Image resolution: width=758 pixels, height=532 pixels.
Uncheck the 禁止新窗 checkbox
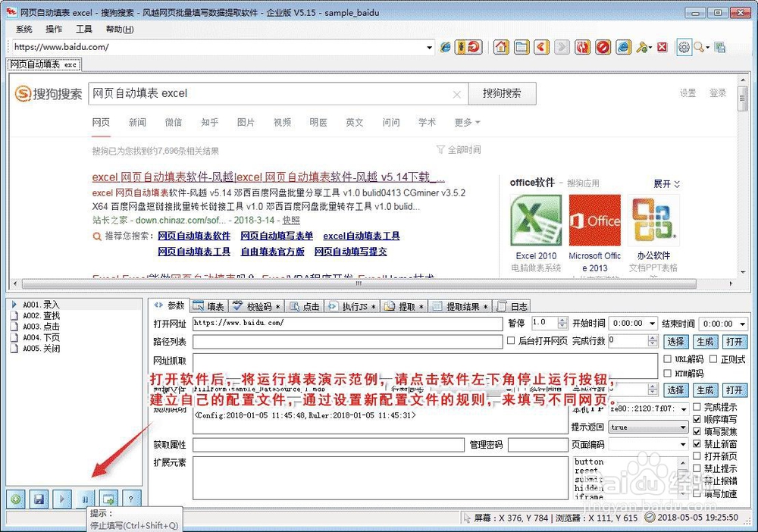pyautogui.click(x=697, y=443)
